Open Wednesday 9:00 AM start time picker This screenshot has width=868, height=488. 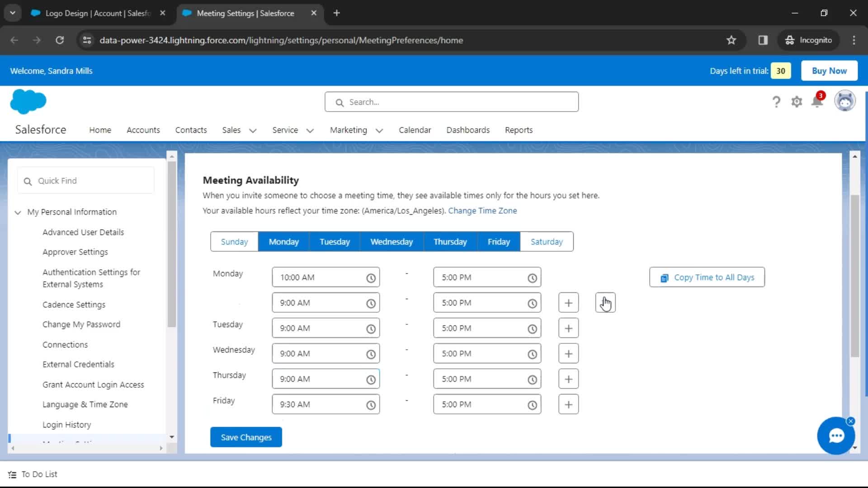tap(325, 354)
